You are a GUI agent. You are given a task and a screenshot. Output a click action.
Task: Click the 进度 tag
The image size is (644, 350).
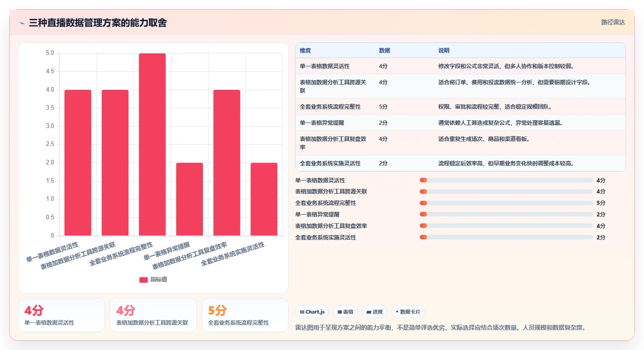point(375,312)
